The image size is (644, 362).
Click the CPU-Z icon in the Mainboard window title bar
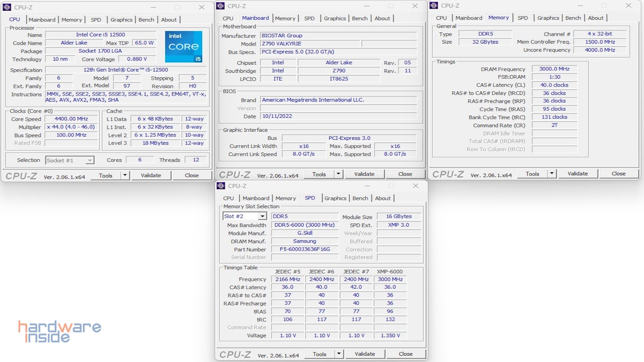tap(220, 6)
